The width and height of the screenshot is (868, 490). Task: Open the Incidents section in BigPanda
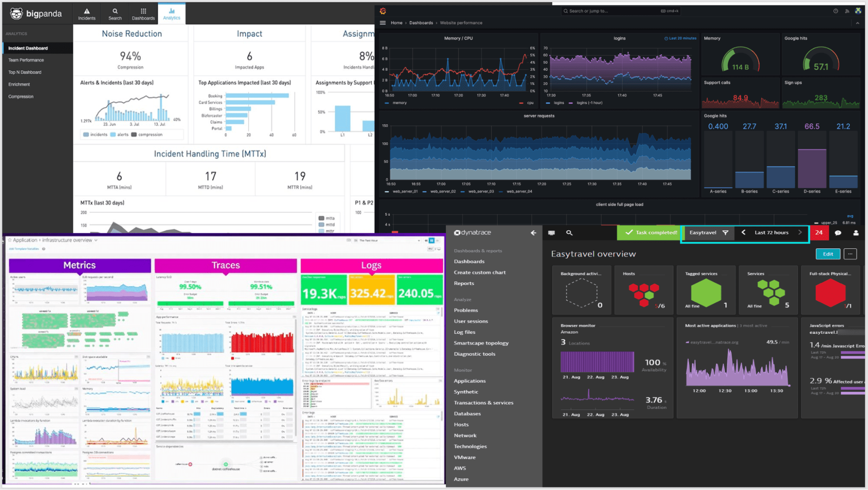pyautogui.click(x=86, y=13)
